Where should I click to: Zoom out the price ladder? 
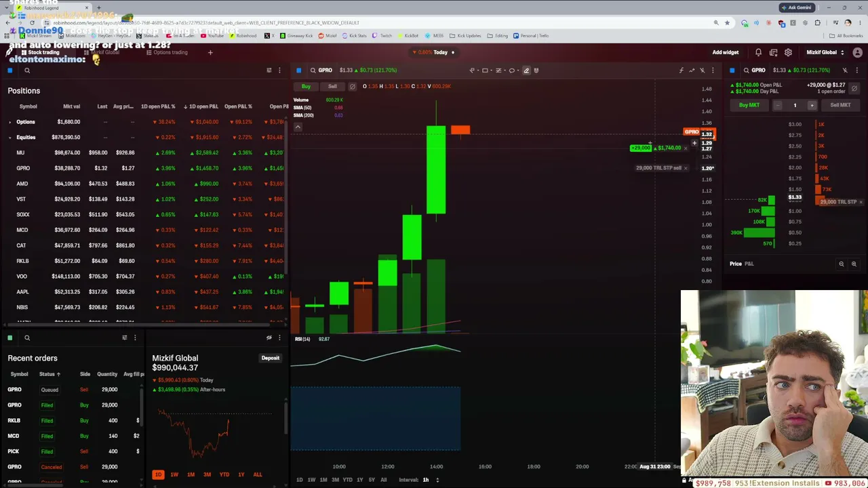(x=842, y=264)
